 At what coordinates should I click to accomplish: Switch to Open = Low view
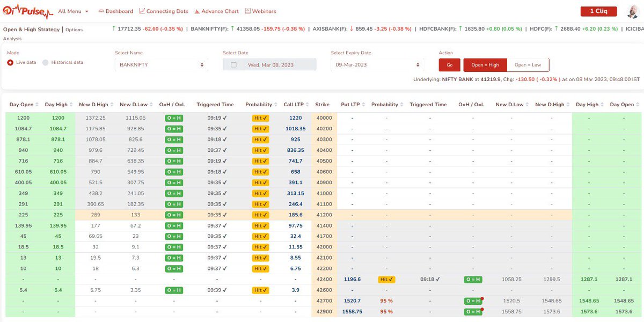click(528, 65)
